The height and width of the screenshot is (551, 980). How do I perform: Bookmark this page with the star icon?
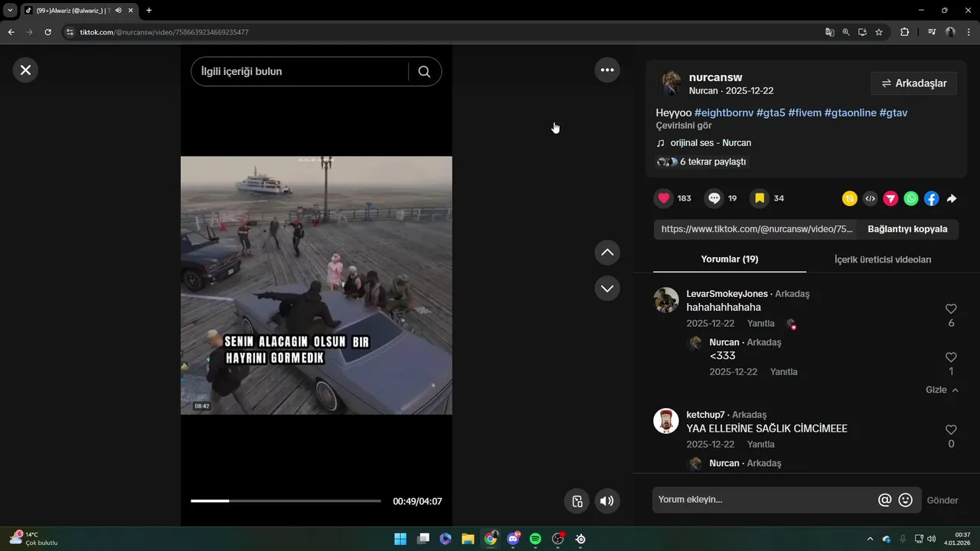pos(879,32)
